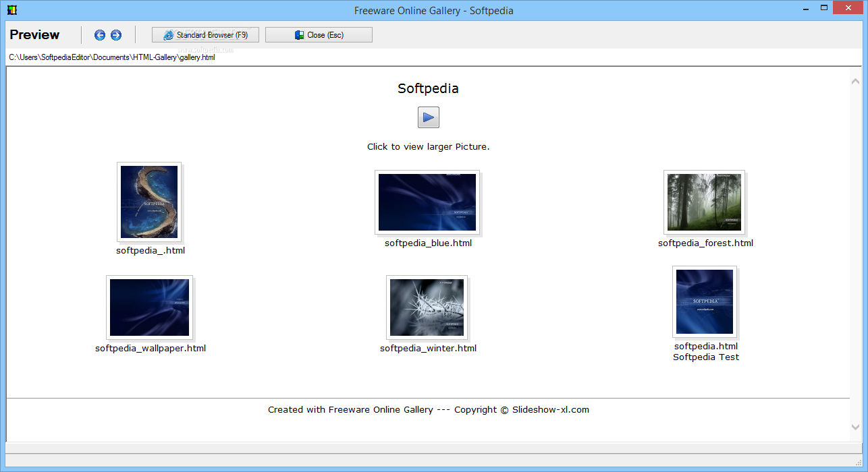
Task: Open the softpedia_.html island thumbnail
Action: 149,202
